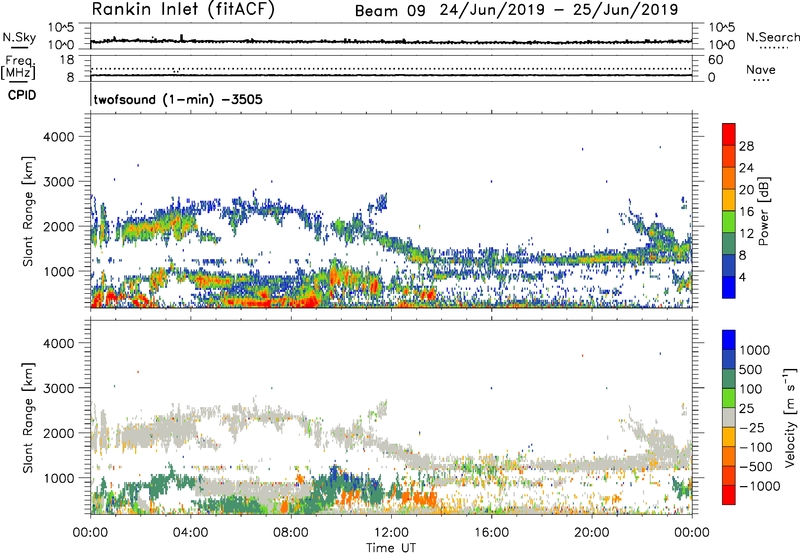800x554 pixels.
Task: Click the '18' frequency axis tick
Action: 66,60
